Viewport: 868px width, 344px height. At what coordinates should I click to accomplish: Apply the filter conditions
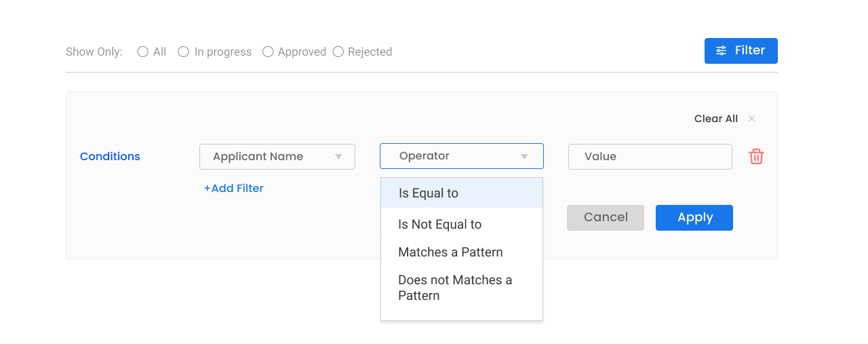pyautogui.click(x=694, y=218)
